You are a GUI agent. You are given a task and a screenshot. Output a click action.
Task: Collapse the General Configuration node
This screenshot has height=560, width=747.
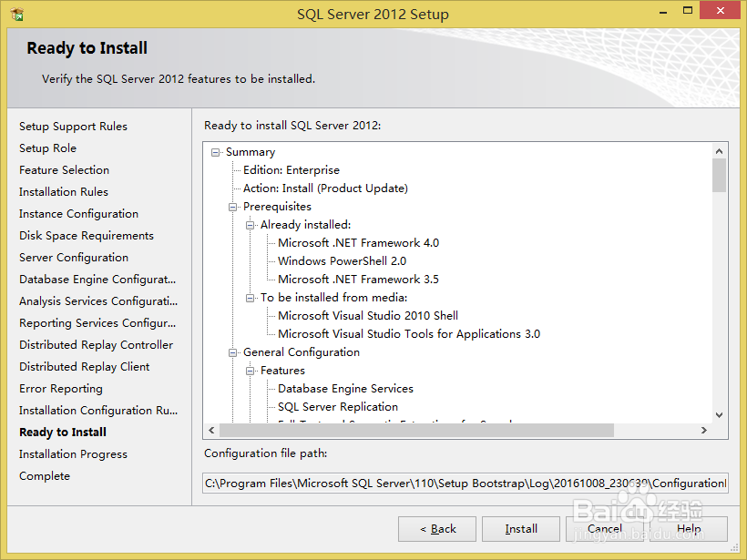click(233, 351)
